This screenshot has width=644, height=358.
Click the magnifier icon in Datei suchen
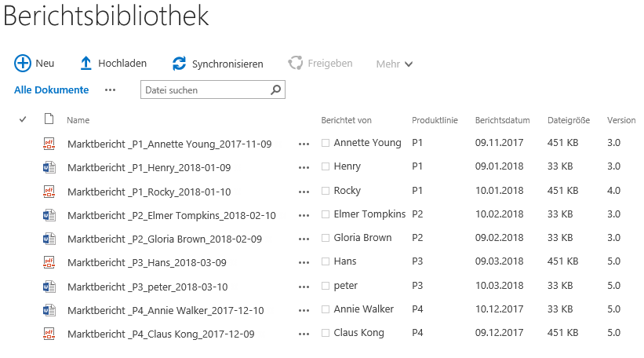click(x=275, y=89)
